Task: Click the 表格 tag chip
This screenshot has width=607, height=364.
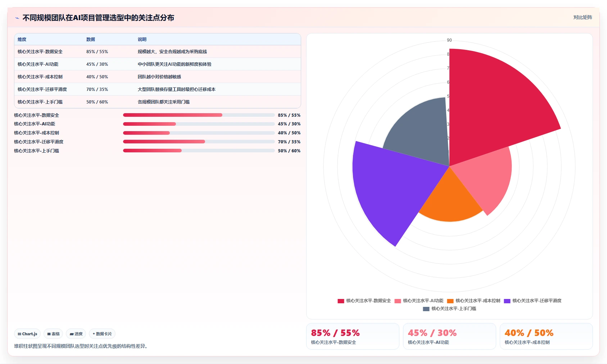Action: tap(53, 334)
